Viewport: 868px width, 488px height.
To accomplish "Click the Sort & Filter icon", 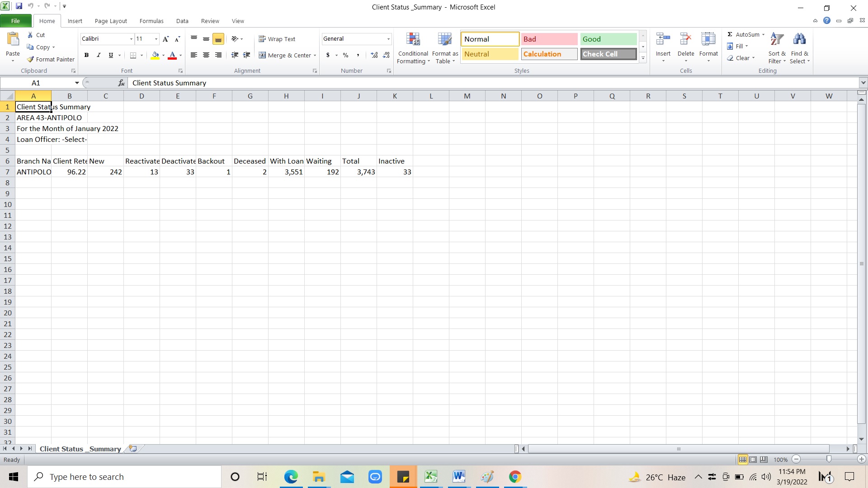I will [x=777, y=40].
